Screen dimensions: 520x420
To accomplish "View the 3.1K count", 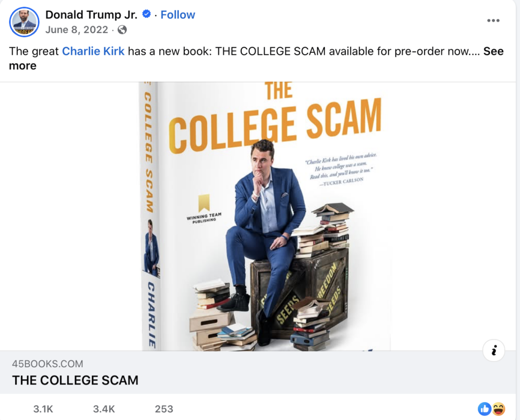I will pyautogui.click(x=44, y=408).
